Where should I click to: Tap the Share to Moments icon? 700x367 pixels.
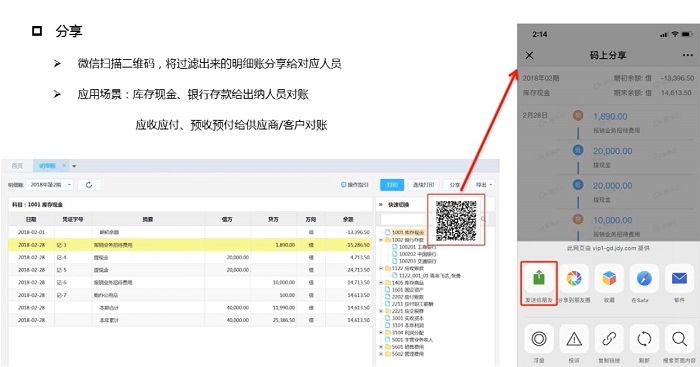pos(574,279)
